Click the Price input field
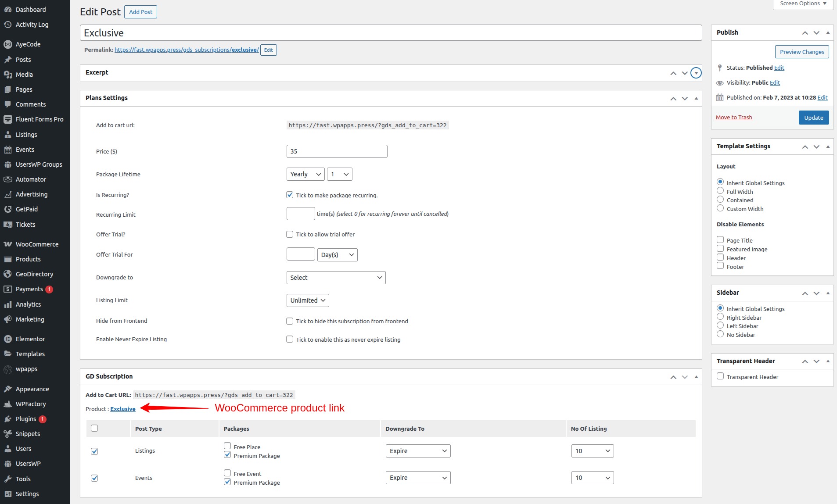This screenshot has width=837, height=504. (337, 151)
